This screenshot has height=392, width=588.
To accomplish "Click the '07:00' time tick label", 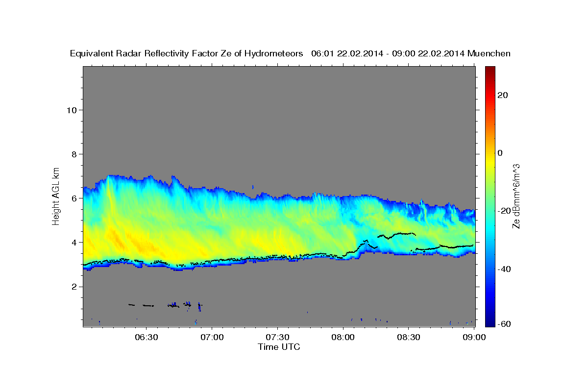I will tap(212, 337).
